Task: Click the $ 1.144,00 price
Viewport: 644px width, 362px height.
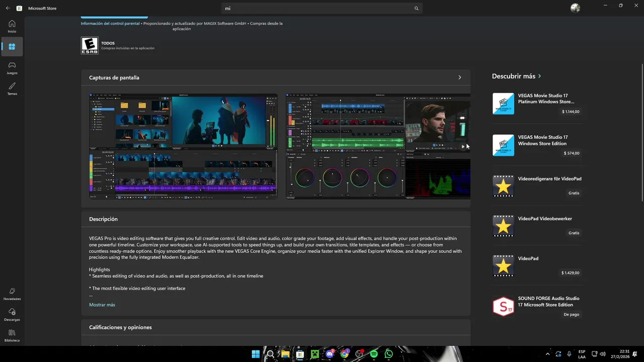Action: [571, 112]
